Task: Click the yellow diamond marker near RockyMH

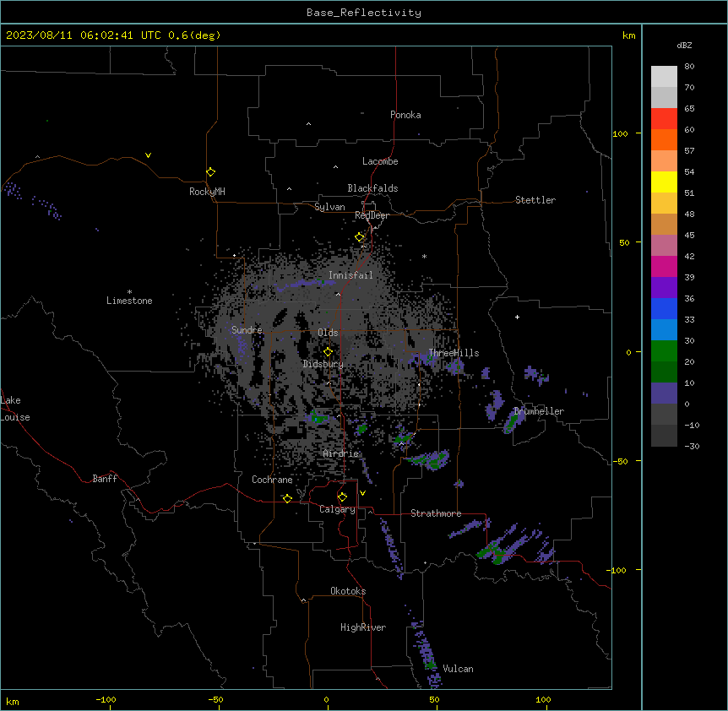Action: (210, 172)
